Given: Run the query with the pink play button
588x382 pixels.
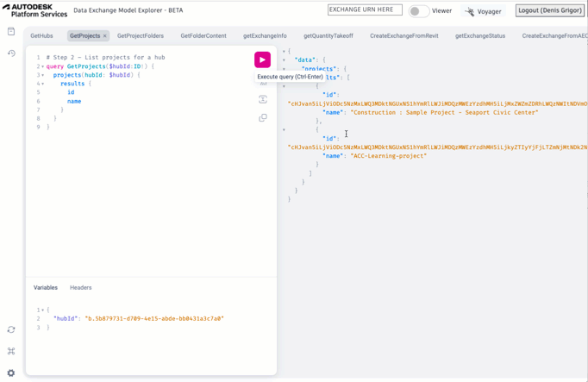Looking at the screenshot, I should [x=262, y=60].
